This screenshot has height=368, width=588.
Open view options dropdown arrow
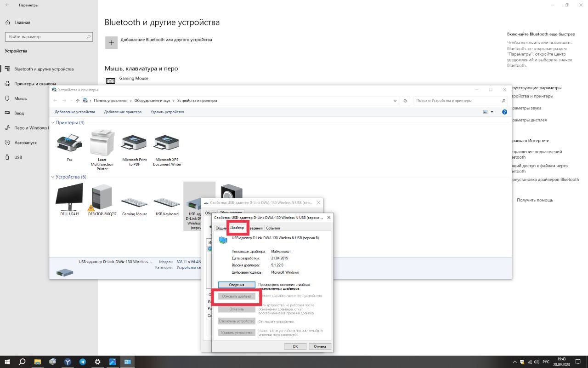click(x=492, y=112)
